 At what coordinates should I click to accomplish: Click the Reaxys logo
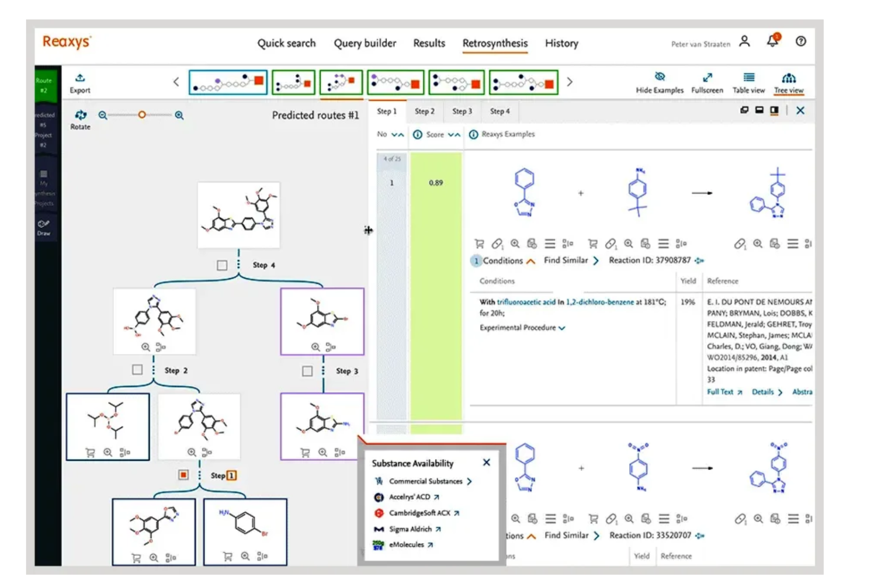66,42
